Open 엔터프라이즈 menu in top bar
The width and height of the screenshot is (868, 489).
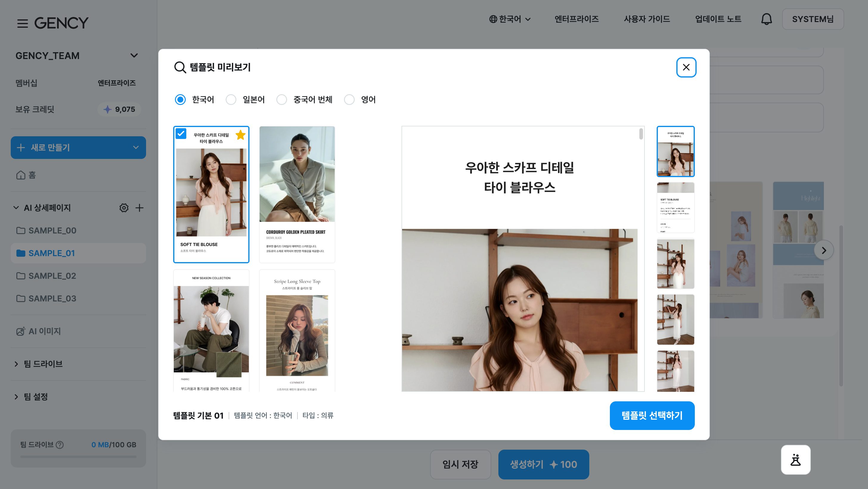pos(576,19)
